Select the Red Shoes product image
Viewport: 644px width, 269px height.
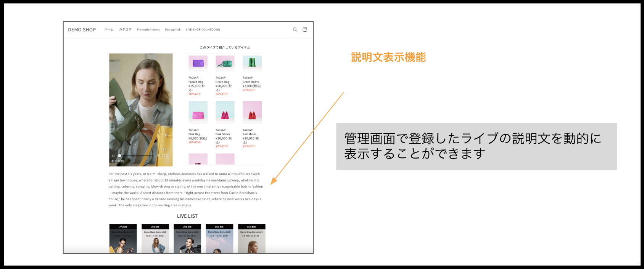point(252,112)
